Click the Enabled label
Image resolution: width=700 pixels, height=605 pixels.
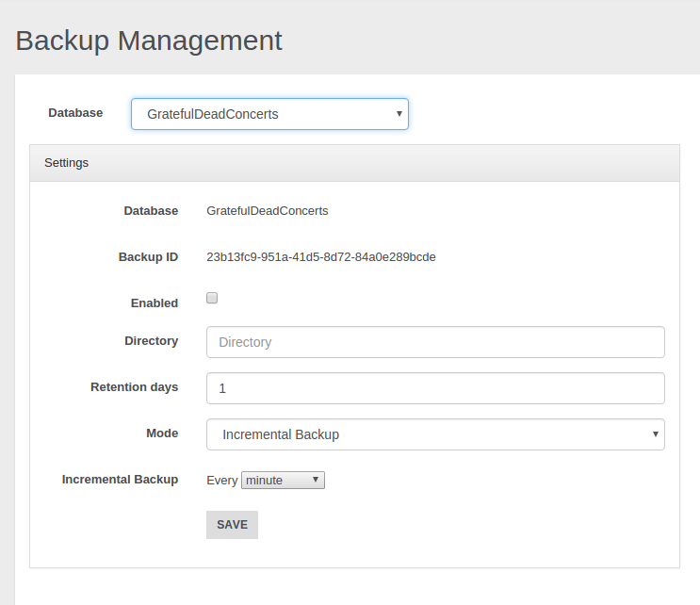point(154,303)
